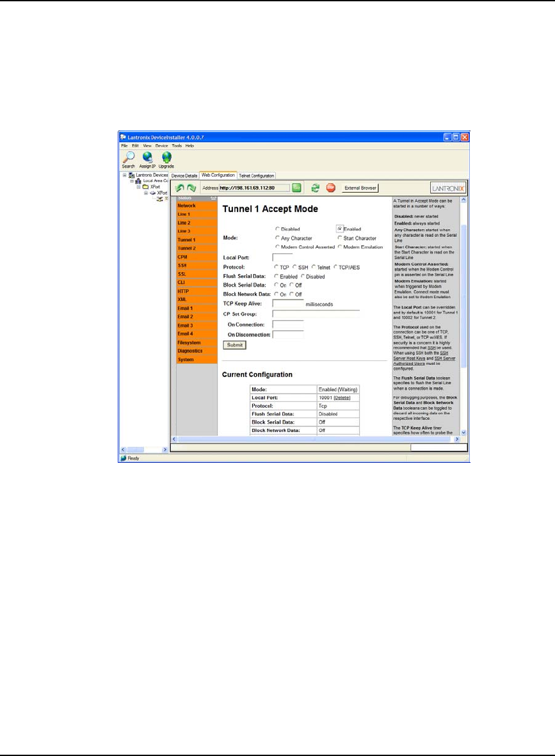555x756 pixels.
Task: Select Any Character mode
Action: click(277, 237)
